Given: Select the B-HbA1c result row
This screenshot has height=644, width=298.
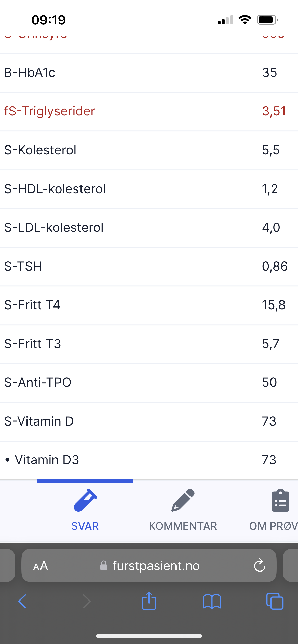Looking at the screenshot, I should (149, 73).
